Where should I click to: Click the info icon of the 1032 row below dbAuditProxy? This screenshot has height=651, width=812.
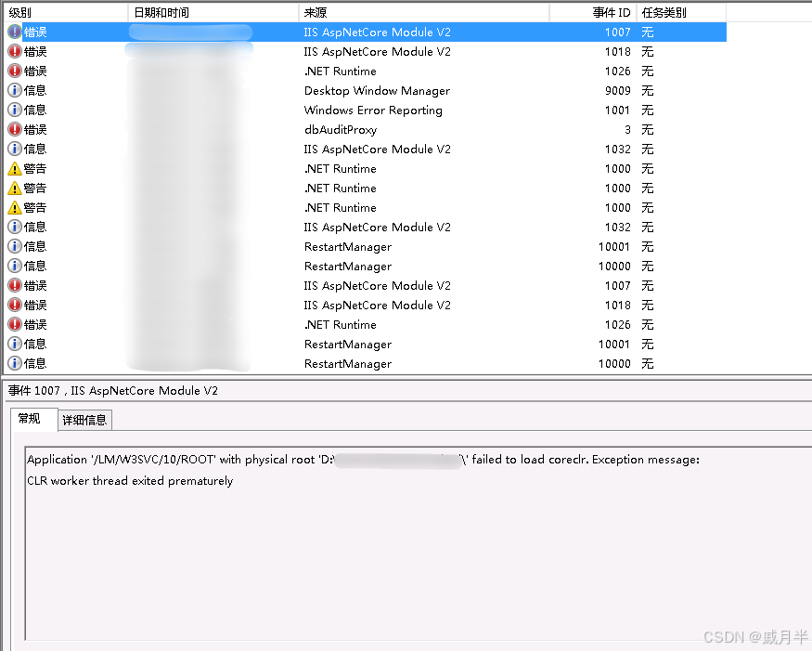[x=15, y=150]
